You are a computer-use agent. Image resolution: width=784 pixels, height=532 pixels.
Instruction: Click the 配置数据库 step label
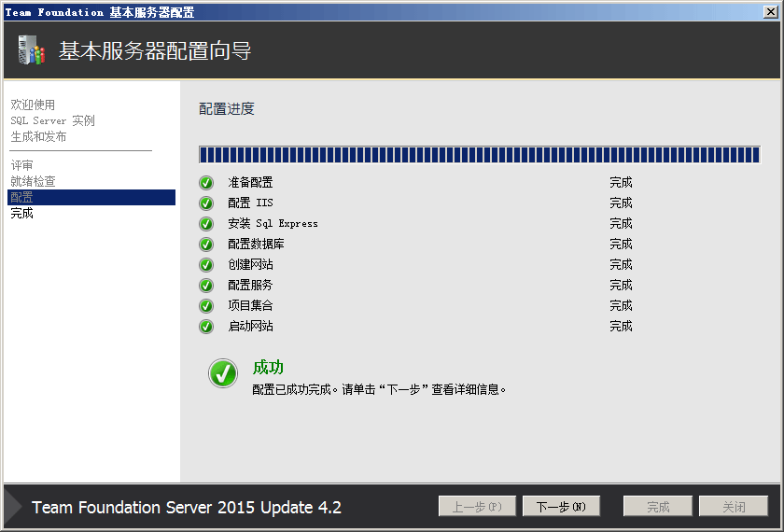[x=256, y=244]
